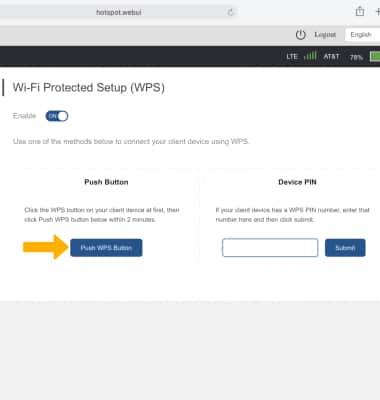Click the green battery icon
The width and height of the screenshot is (380, 400).
[x=375, y=56]
